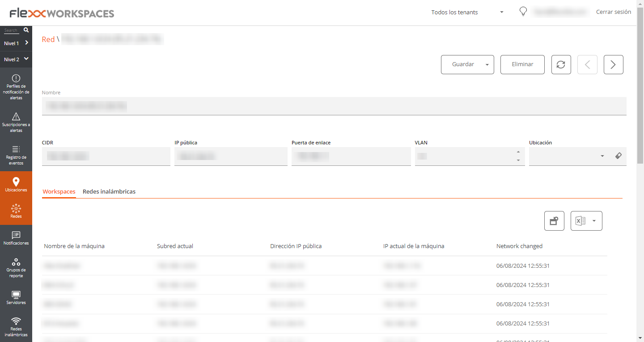Click the tag icon beside Ubicación
Viewport: 644px width, 342px height.
click(619, 156)
